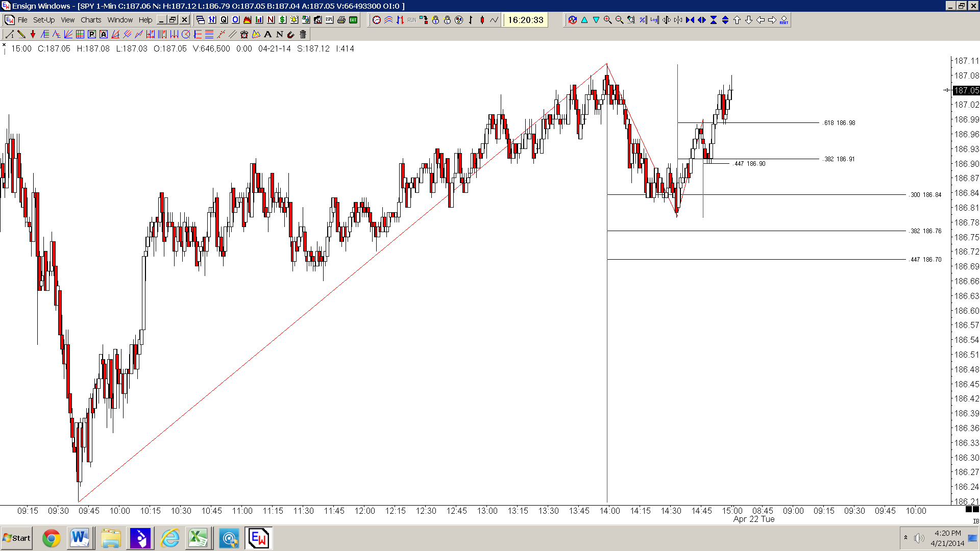
Task: Click the current price 187.05 marker
Action: tap(966, 90)
